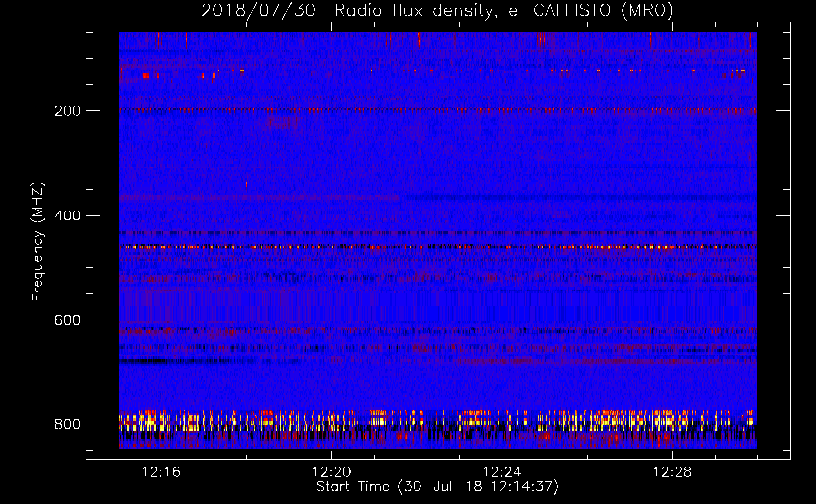
Task: Click the "12:20" time tick label
Action: tap(331, 472)
